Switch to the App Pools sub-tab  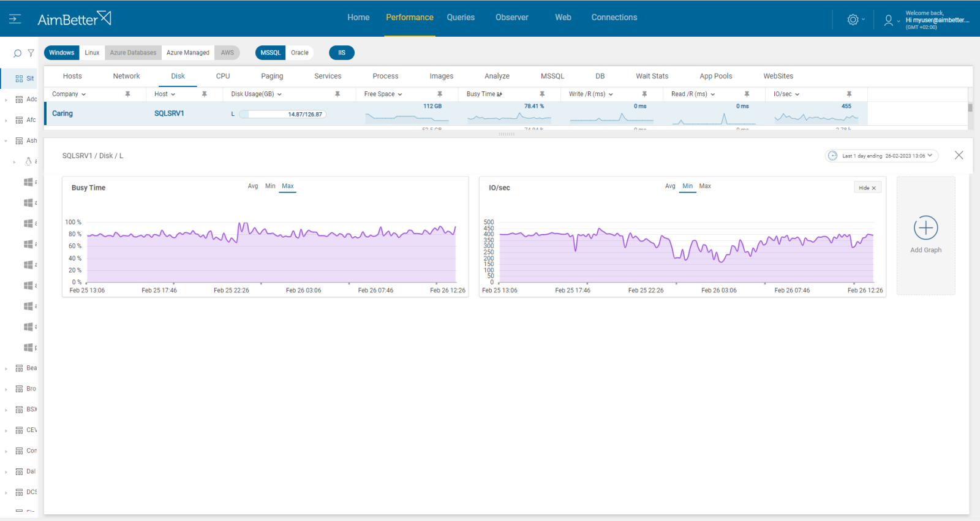click(x=716, y=77)
